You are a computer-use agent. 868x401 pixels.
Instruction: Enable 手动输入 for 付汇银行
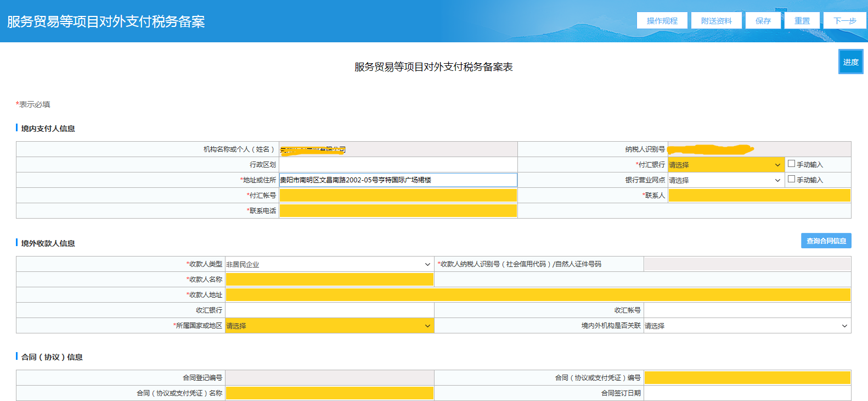pos(791,164)
